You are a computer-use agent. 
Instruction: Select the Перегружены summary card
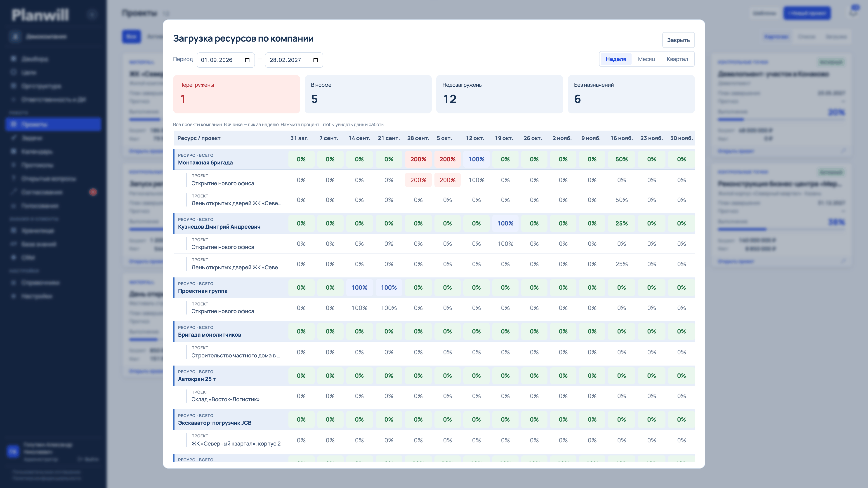[x=236, y=94]
